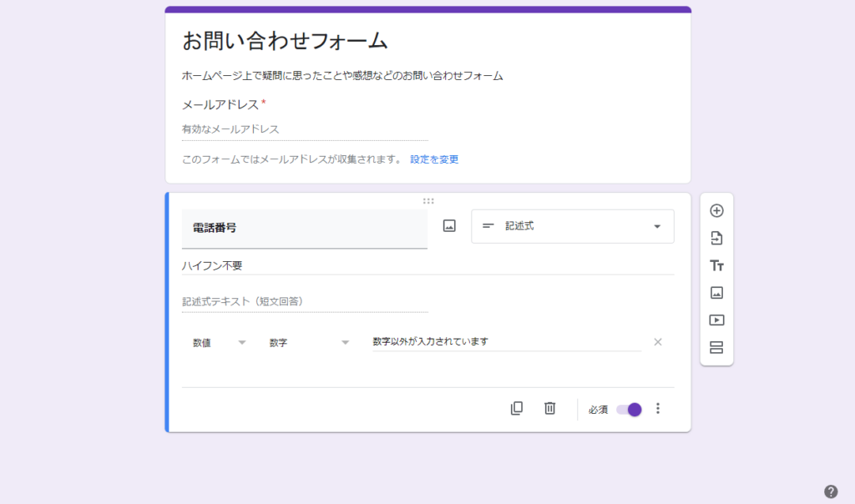Edit the 数字以外が入力されています error text field
855x504 pixels.
[507, 342]
